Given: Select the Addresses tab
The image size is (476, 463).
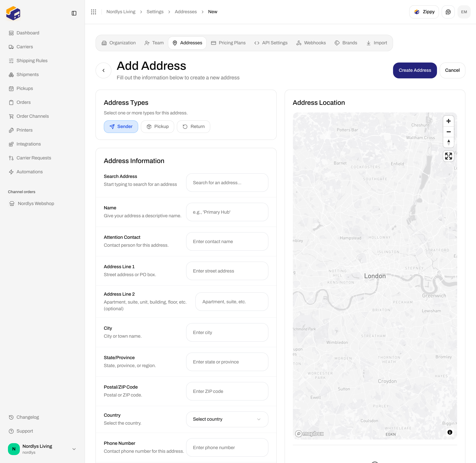Looking at the screenshot, I should tap(187, 43).
